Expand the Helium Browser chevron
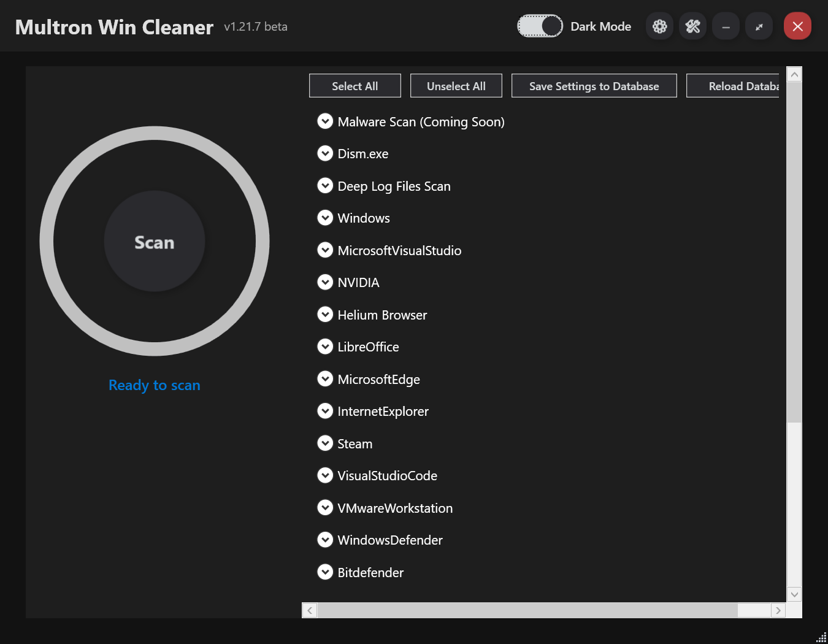The width and height of the screenshot is (828, 644). tap(325, 315)
